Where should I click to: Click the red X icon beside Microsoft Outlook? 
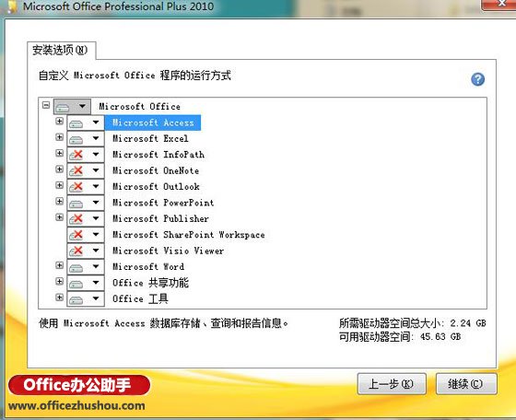click(76, 187)
